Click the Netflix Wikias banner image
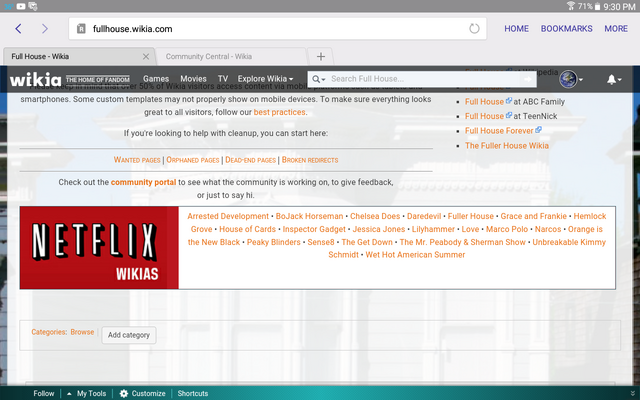Screen dimensions: 640x400 [x=99, y=248]
